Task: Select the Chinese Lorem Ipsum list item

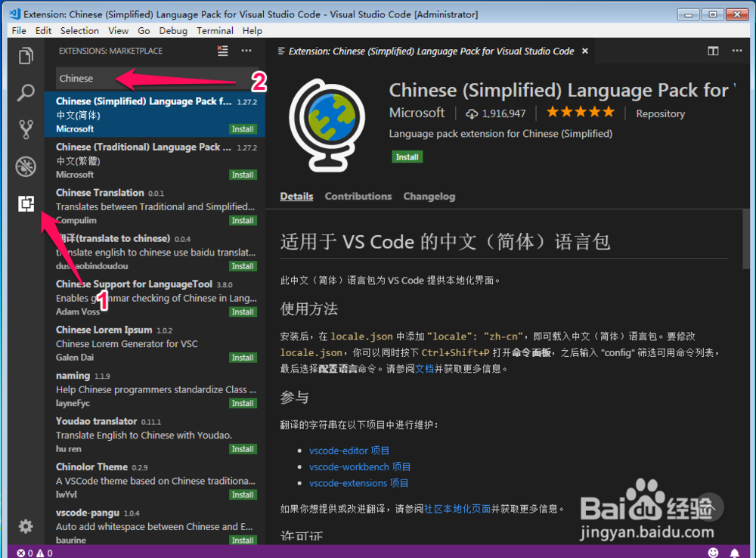Action: click(x=155, y=343)
